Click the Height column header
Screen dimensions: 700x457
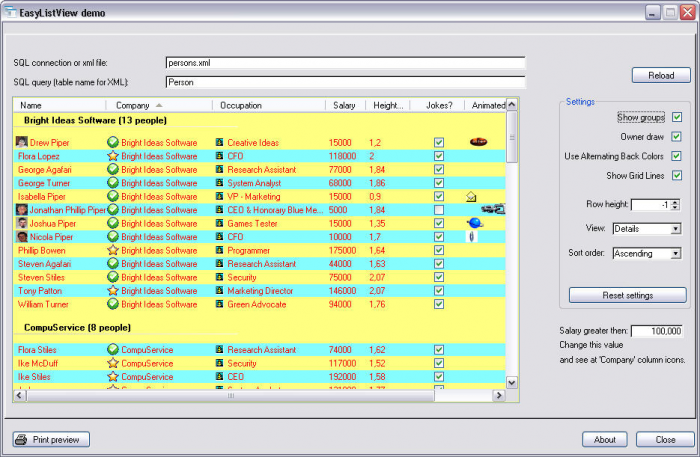pyautogui.click(x=388, y=105)
